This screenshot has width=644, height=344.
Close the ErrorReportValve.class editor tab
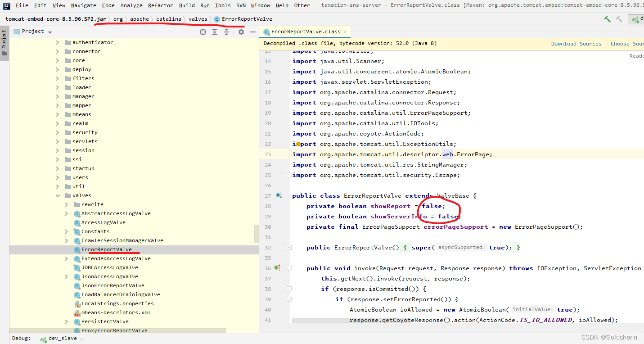click(345, 32)
